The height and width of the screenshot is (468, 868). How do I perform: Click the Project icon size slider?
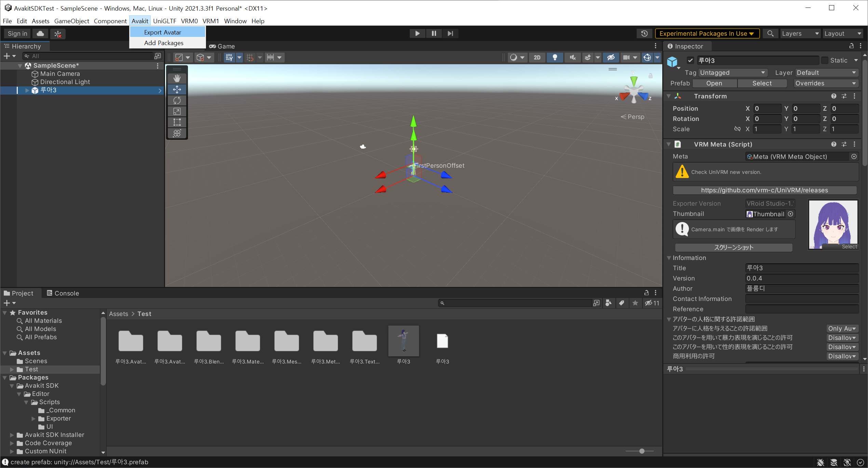pos(639,451)
